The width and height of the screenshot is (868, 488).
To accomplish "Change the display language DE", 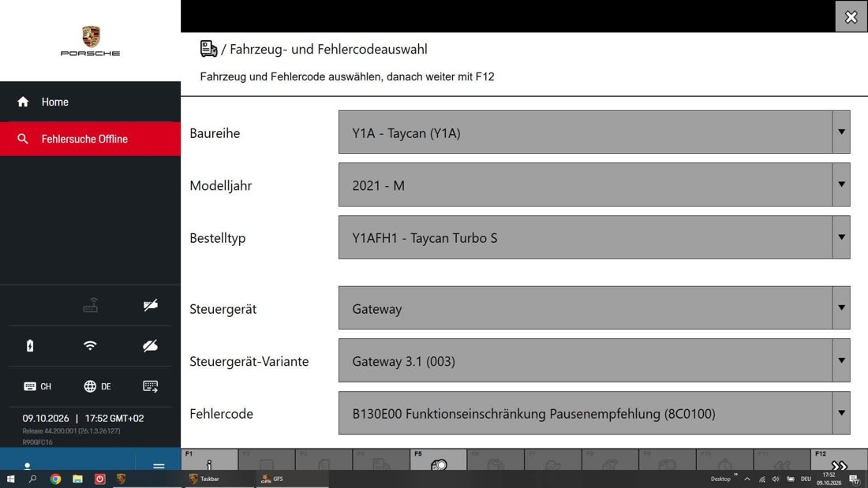I will 97,386.
